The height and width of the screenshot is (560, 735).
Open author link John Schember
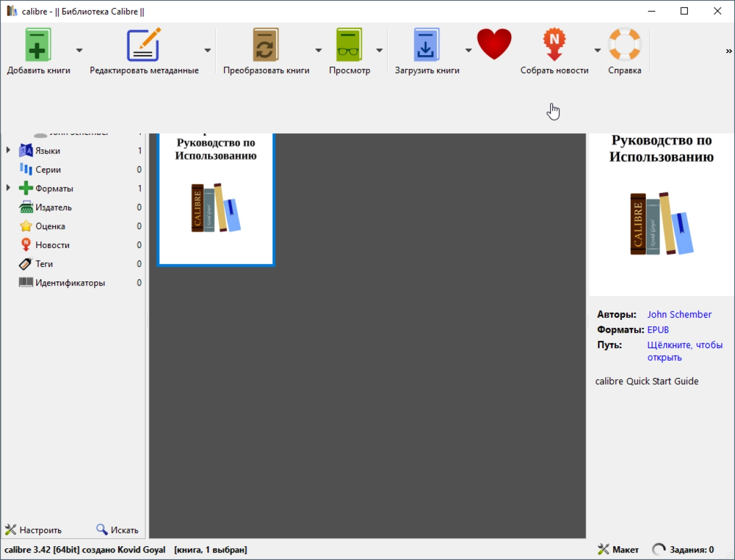tap(679, 314)
